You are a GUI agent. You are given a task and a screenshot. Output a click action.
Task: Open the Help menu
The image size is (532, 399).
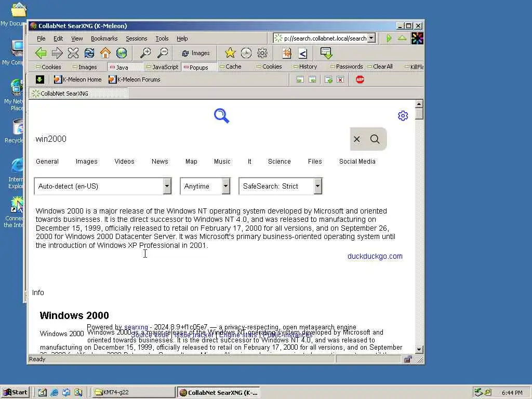coord(182,38)
